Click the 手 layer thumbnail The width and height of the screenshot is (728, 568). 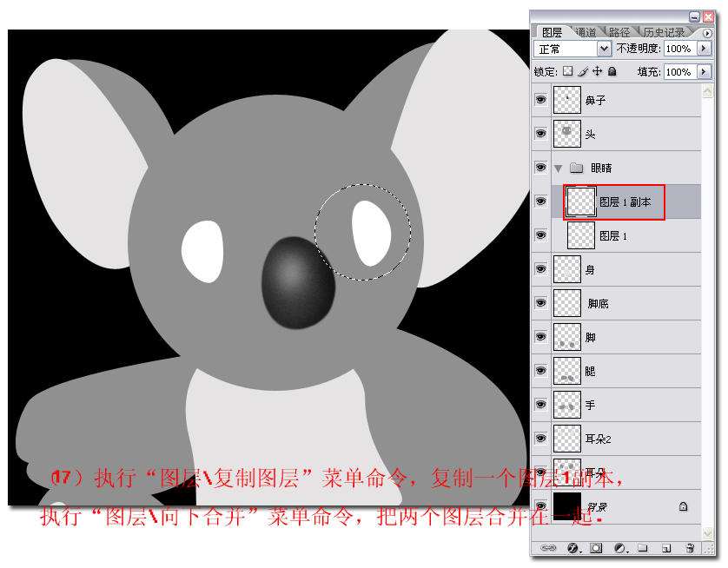pyautogui.click(x=567, y=405)
